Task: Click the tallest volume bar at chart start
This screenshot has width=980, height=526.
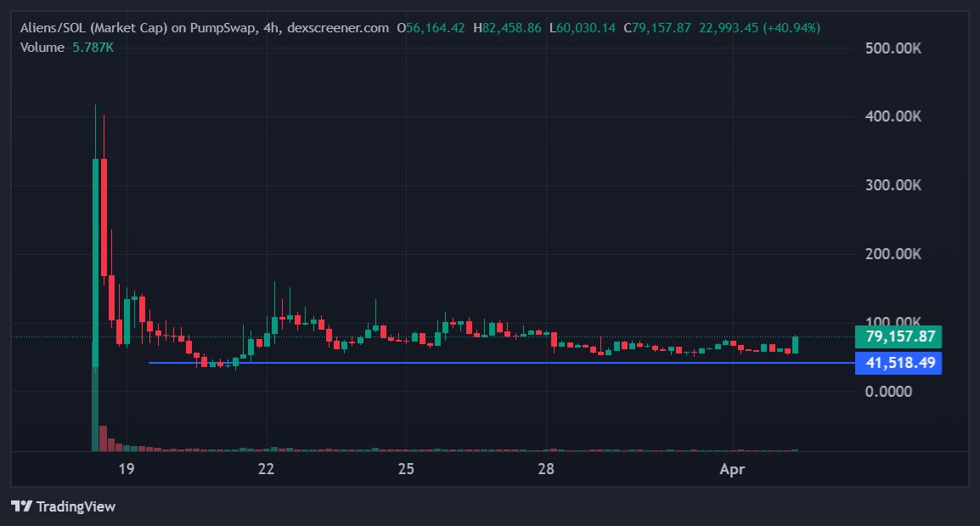Action: pos(95,397)
